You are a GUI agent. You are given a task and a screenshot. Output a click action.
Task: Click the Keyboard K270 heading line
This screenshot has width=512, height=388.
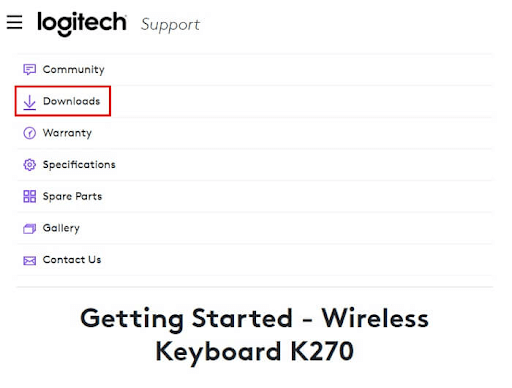(254, 352)
